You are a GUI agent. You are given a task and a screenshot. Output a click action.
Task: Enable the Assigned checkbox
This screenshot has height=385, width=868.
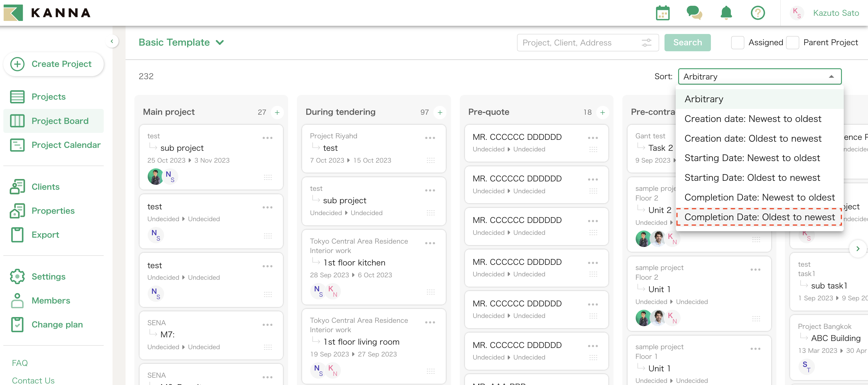point(737,43)
